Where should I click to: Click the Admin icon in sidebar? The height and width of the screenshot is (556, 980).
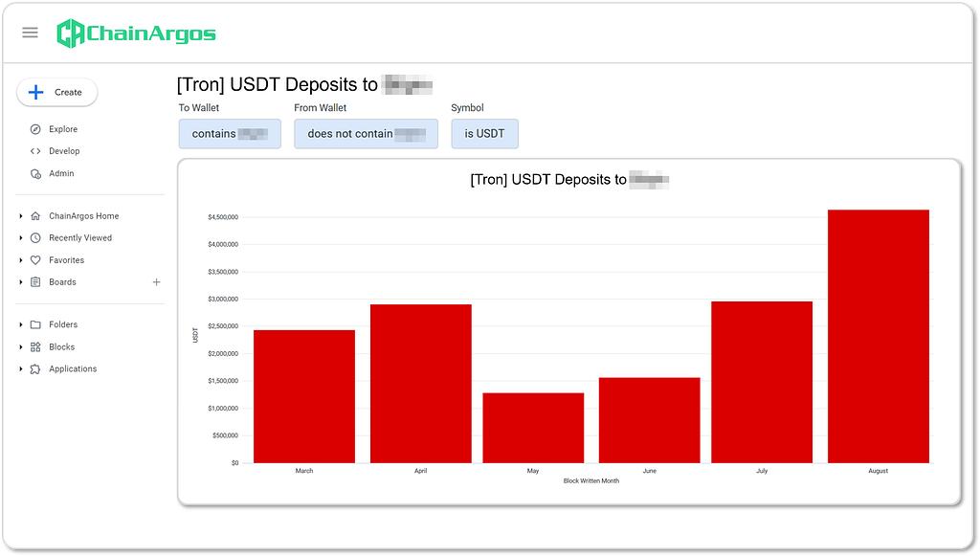tap(35, 173)
